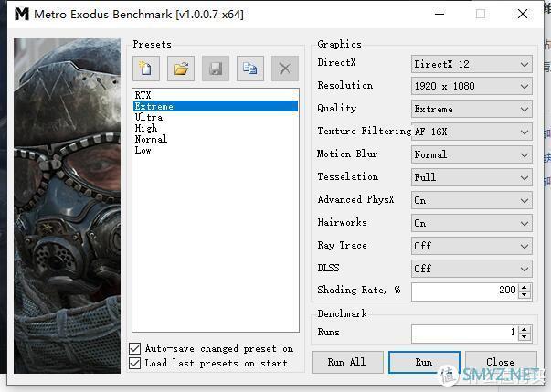Select the High preset

[216, 128]
